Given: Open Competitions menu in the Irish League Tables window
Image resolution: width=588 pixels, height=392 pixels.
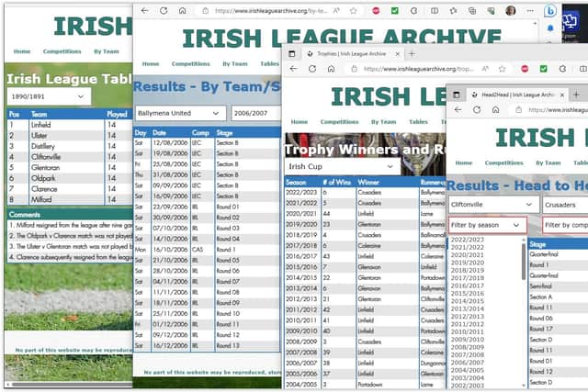Looking at the screenshot, I should (62, 51).
